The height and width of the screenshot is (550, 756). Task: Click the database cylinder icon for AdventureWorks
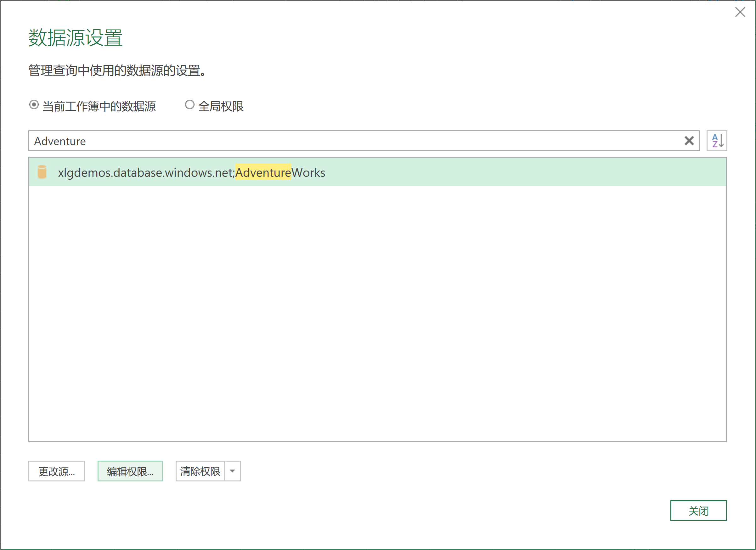click(x=42, y=172)
